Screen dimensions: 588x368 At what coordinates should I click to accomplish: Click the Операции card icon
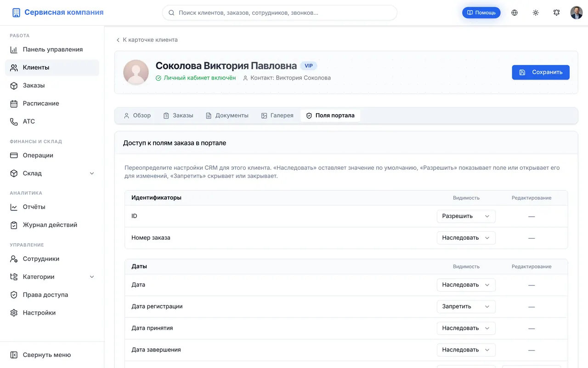(x=14, y=155)
